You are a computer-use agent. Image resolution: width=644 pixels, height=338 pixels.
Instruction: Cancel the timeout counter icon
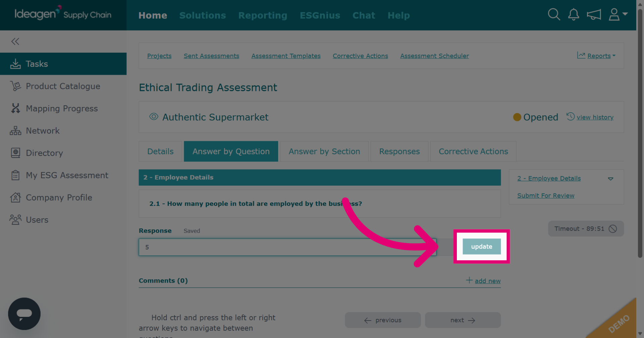pyautogui.click(x=612, y=229)
